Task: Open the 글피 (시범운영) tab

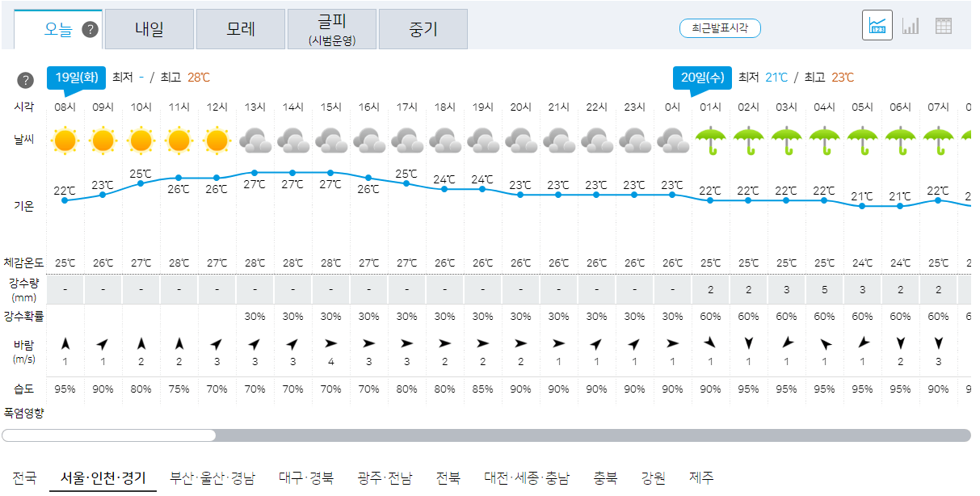Action: 331,27
